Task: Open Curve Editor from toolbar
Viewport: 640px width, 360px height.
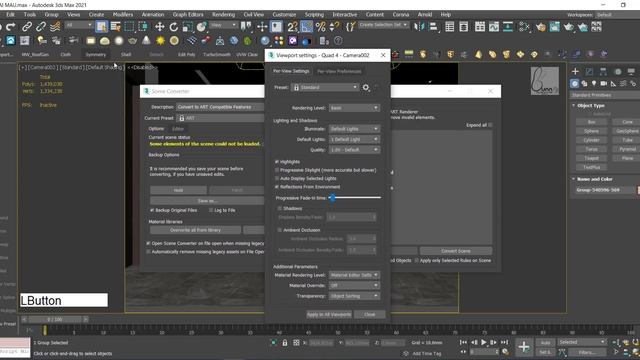Action: (494, 27)
